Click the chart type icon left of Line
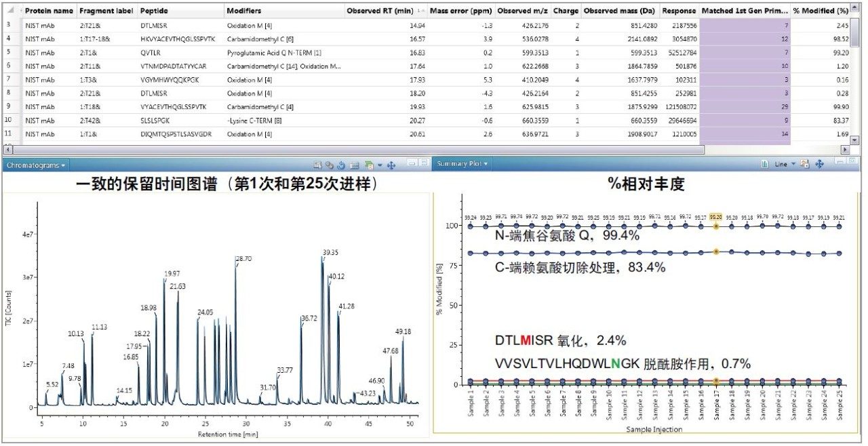The width and height of the screenshot is (868, 446). [764, 164]
